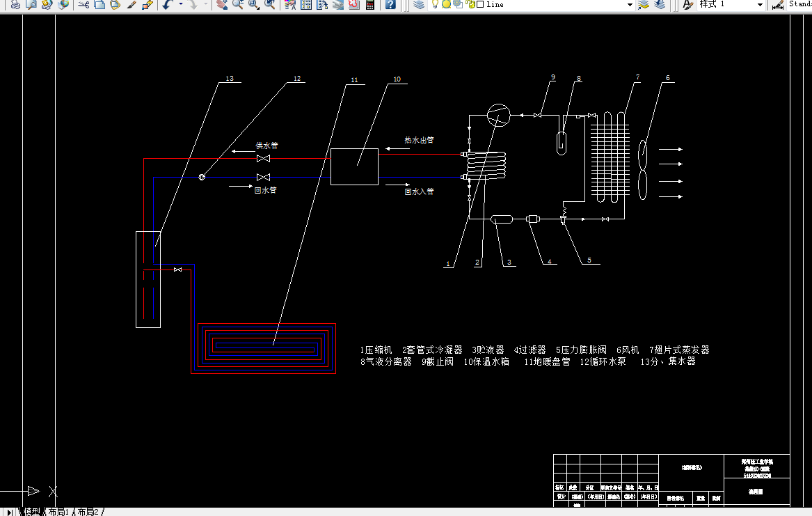Viewport: 812px width, 516px height.
Task: Switch to the 模型 tab
Action: [31, 512]
